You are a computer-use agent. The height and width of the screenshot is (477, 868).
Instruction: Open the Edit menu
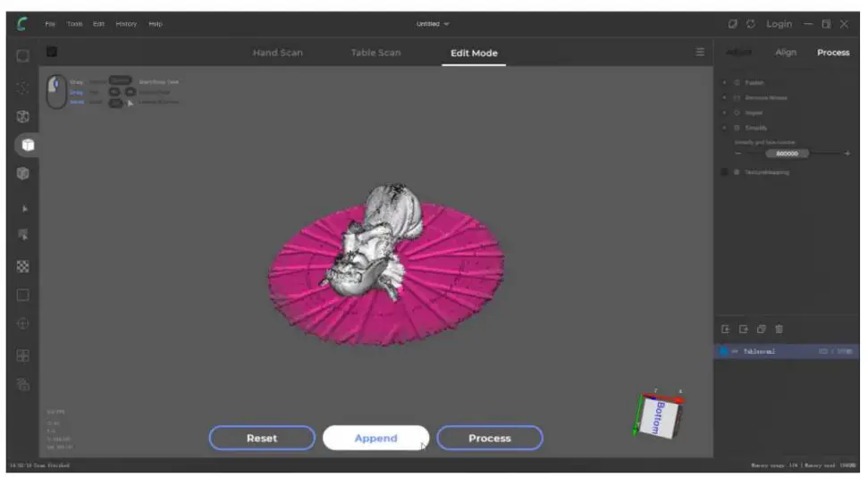coord(98,24)
